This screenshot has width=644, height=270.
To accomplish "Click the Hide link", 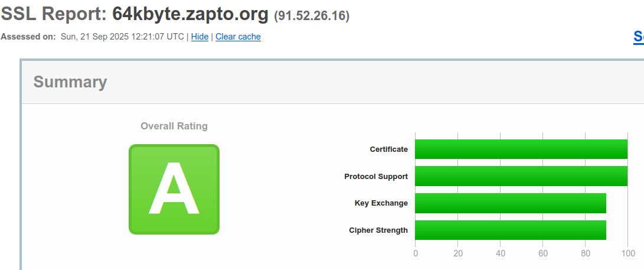I will [200, 37].
